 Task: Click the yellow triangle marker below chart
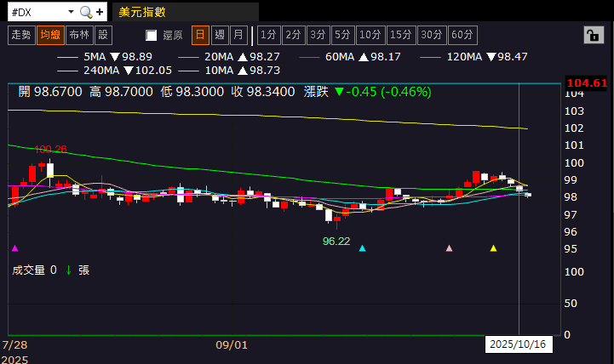[493, 248]
